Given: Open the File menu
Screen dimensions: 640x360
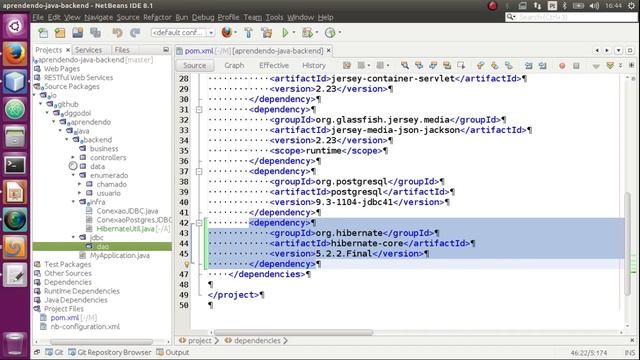Looking at the screenshot, I should (x=38, y=17).
